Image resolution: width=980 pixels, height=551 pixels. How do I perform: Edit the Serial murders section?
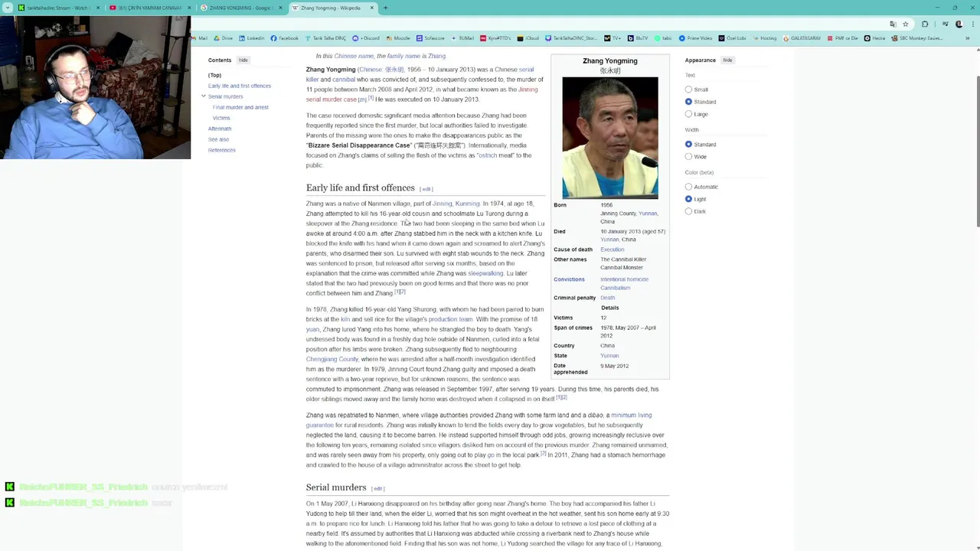377,488
